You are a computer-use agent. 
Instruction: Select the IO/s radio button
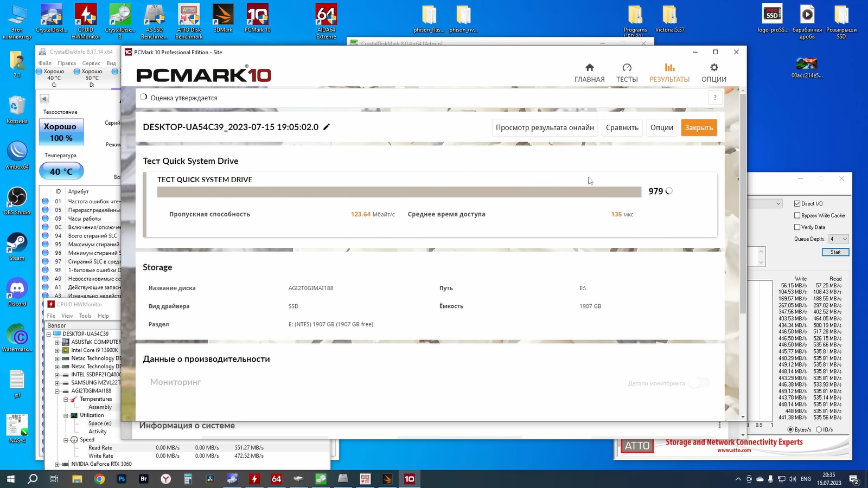(x=819, y=429)
